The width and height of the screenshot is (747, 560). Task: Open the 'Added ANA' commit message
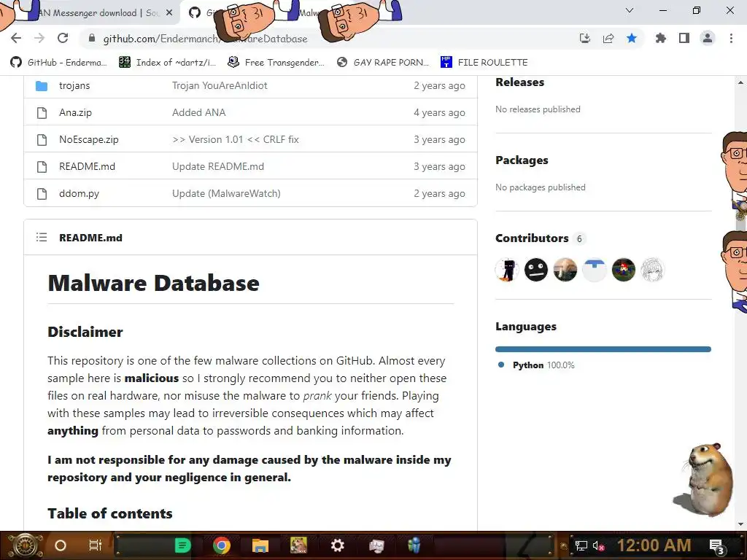tap(198, 113)
